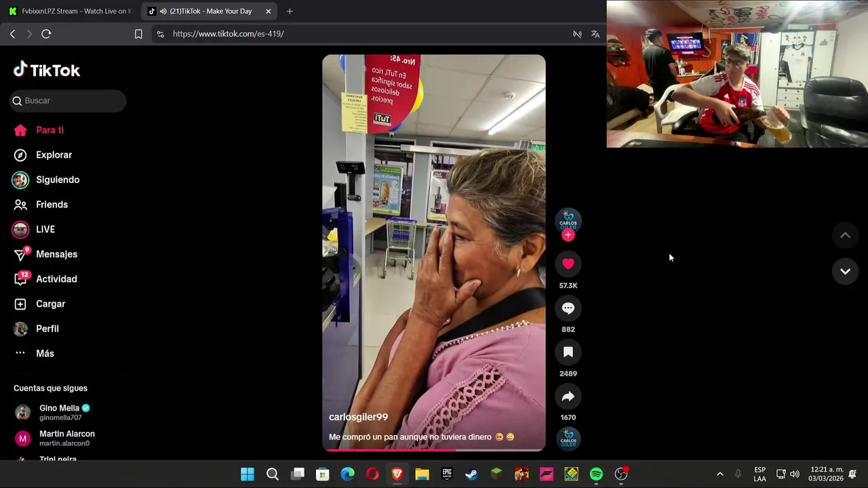Go back in the browser
Screen dimensions: 868x488
12,34
